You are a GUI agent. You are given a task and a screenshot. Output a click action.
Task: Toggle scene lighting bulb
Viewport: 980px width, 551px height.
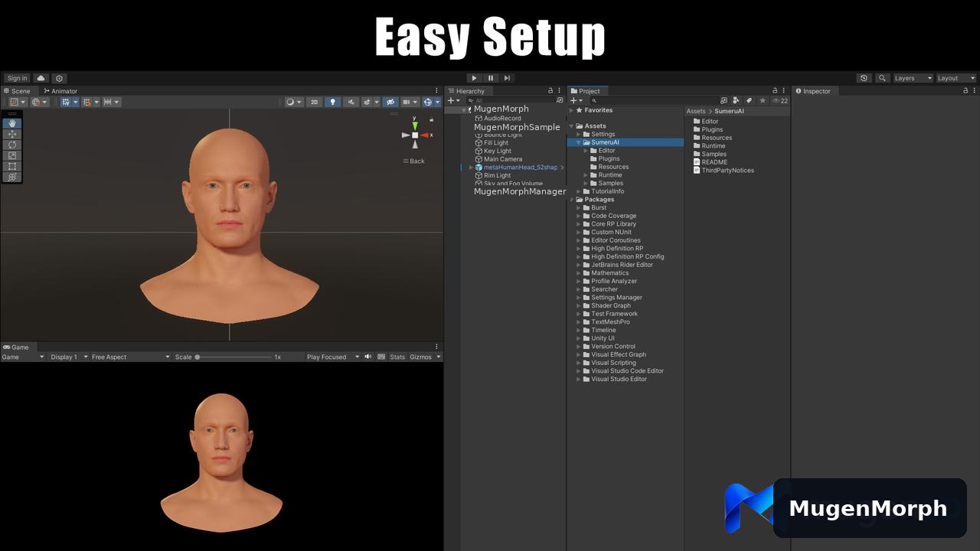point(332,102)
